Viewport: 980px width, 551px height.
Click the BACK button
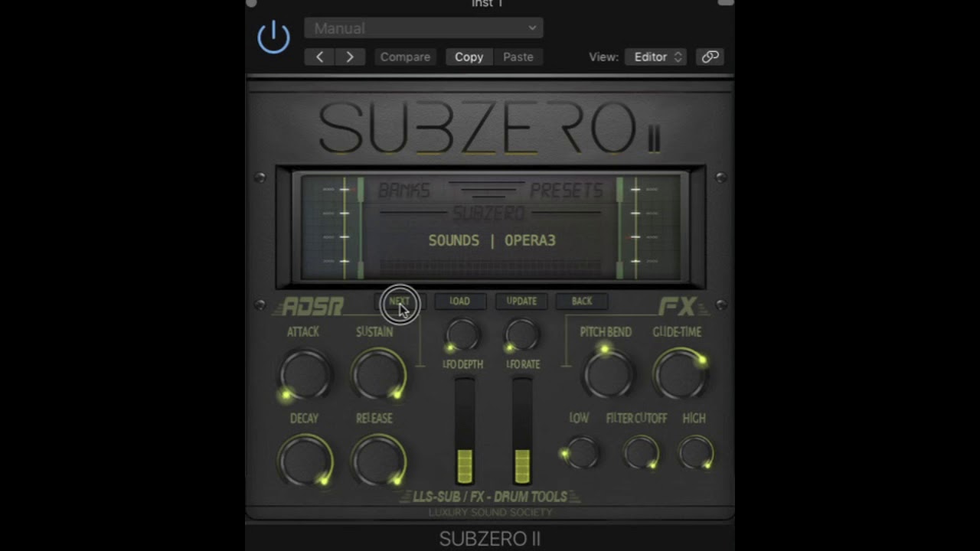pos(582,302)
